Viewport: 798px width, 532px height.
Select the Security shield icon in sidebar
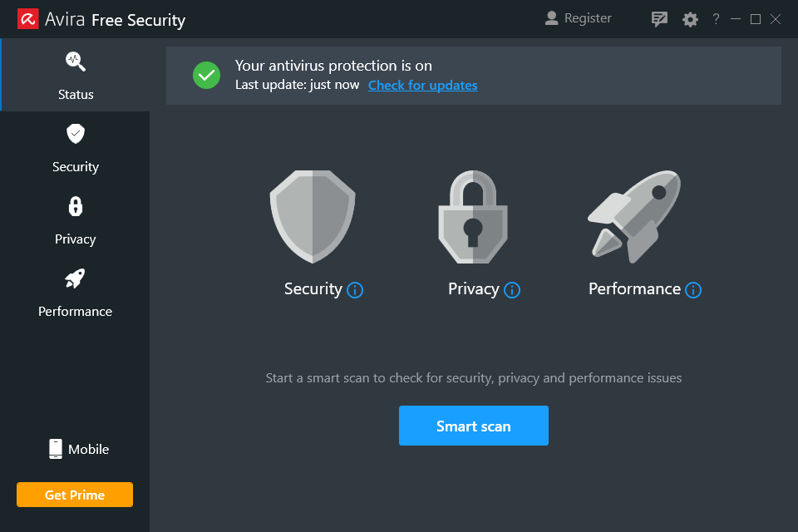(75, 133)
